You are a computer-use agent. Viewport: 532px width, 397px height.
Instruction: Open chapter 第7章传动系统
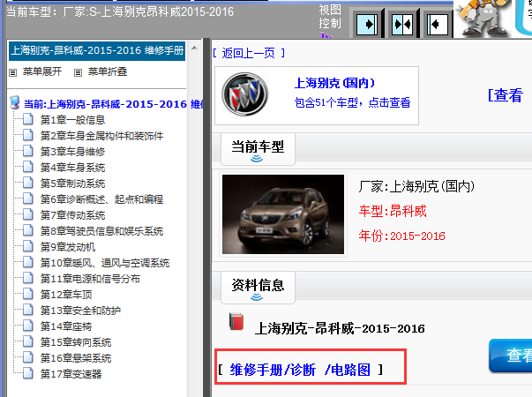coord(72,215)
